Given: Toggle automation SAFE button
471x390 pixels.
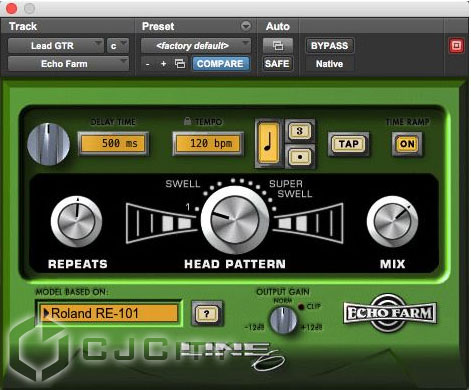Looking at the screenshot, I should [x=277, y=64].
